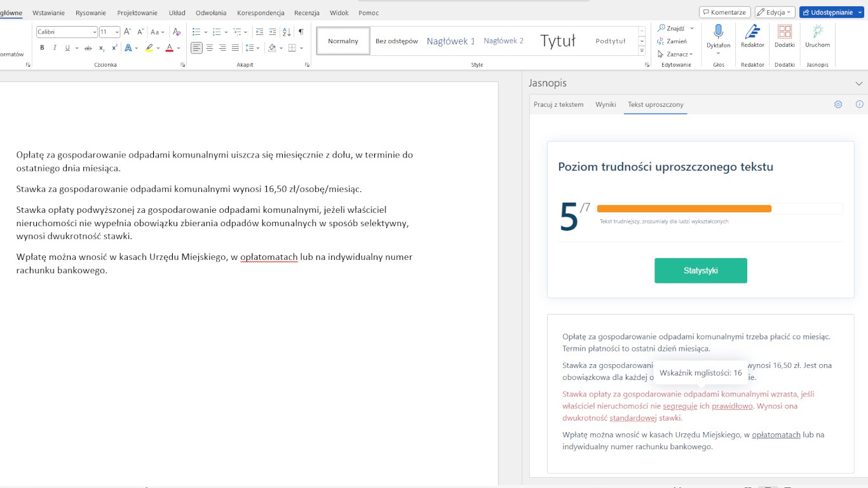Open the Redaktor editor tool
Screen dimensions: 868x488
click(752, 36)
